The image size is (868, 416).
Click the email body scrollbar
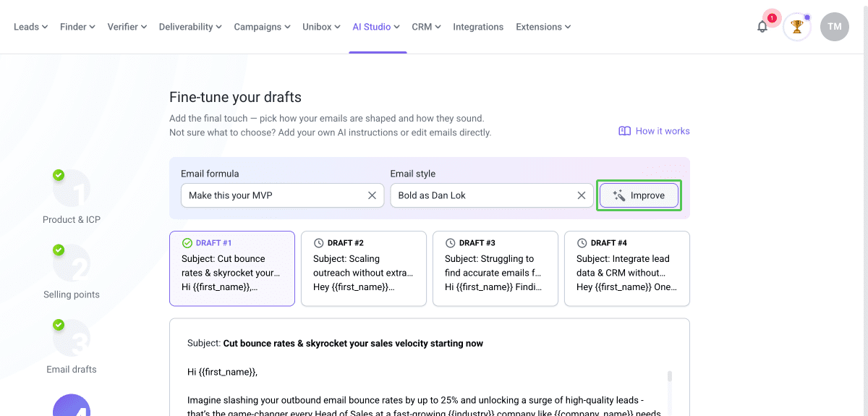point(670,376)
